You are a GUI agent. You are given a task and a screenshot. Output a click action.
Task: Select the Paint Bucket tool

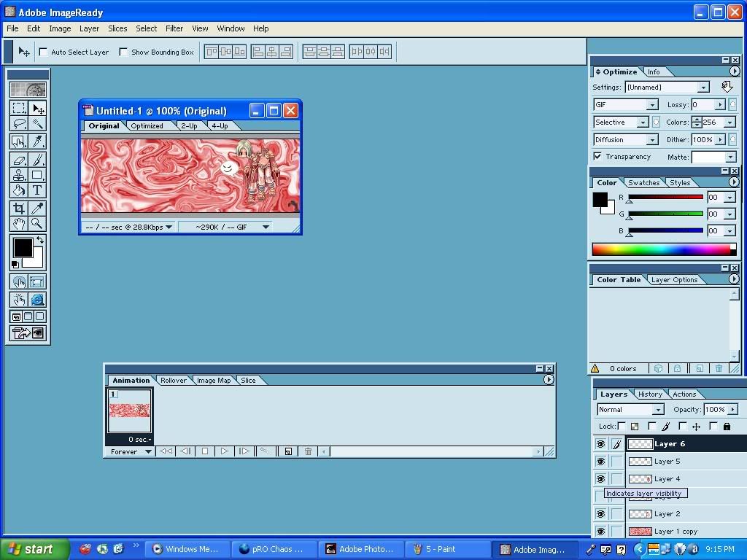coord(19,190)
